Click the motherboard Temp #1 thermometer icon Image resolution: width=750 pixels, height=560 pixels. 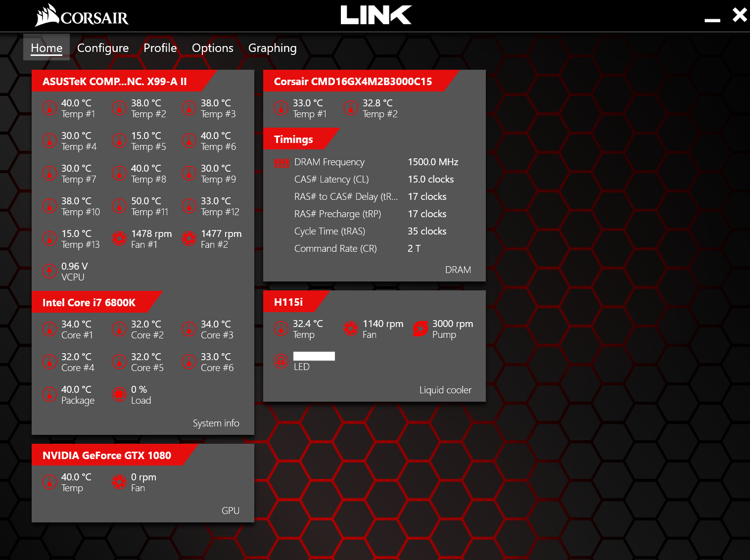point(49,108)
